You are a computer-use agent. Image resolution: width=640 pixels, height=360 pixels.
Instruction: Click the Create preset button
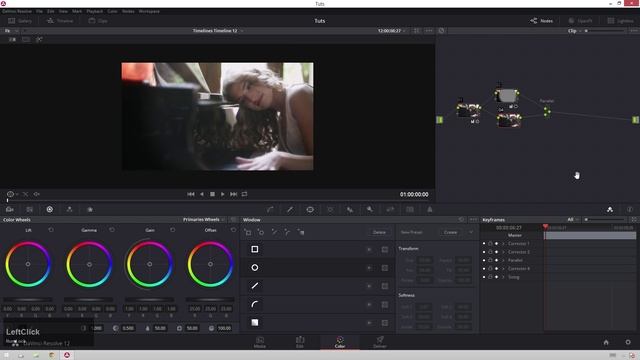coord(451,232)
